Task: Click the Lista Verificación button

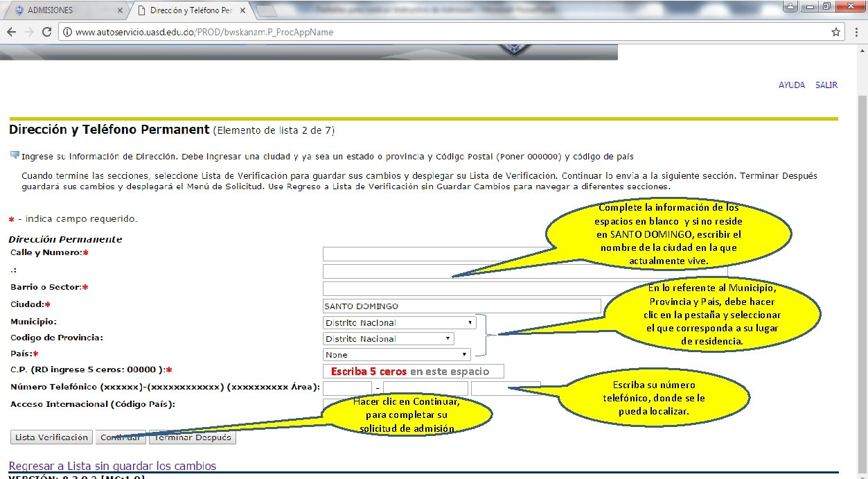Action: point(52,437)
